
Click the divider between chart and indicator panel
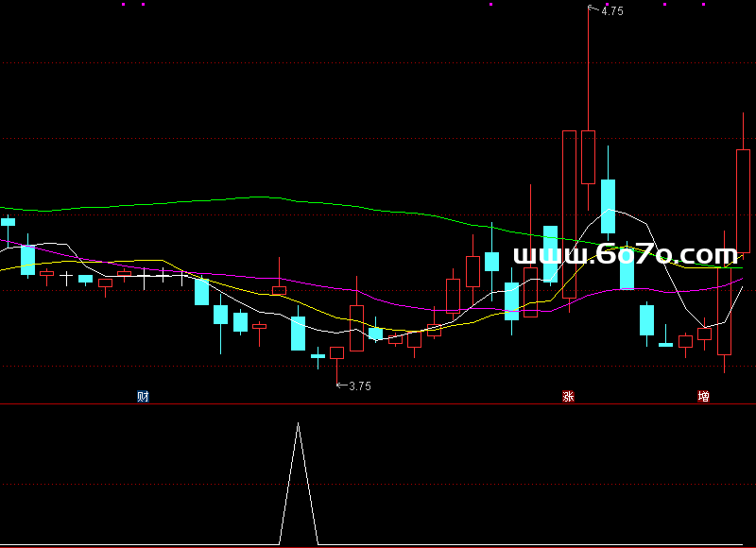[378, 403]
